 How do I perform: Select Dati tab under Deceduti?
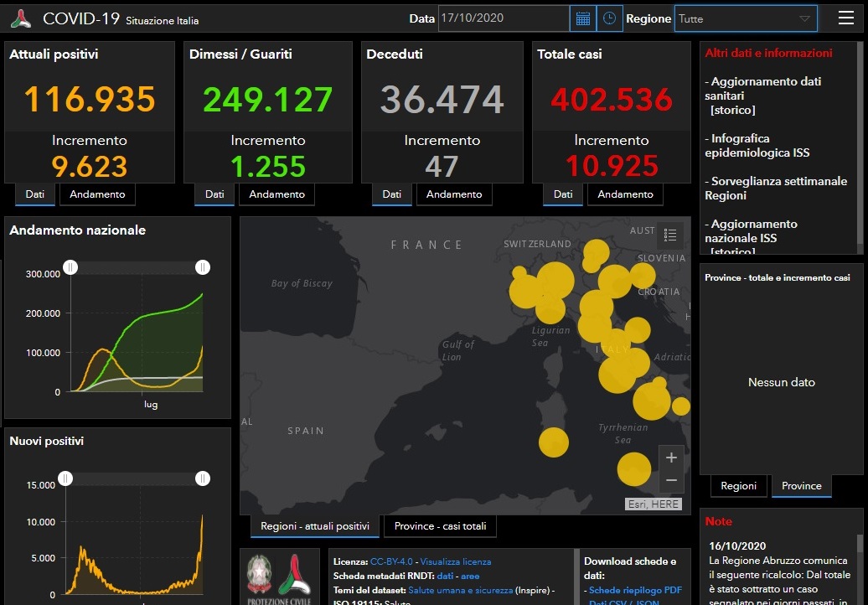pos(392,194)
